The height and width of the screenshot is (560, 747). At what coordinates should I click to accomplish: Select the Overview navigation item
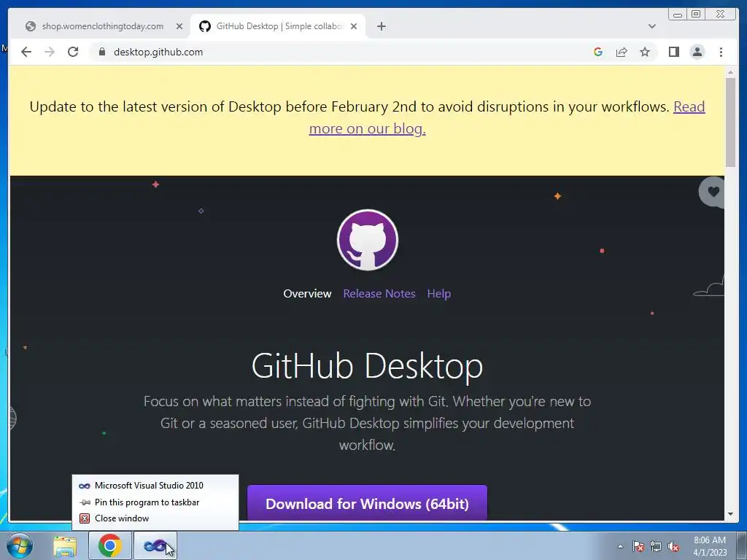[307, 293]
